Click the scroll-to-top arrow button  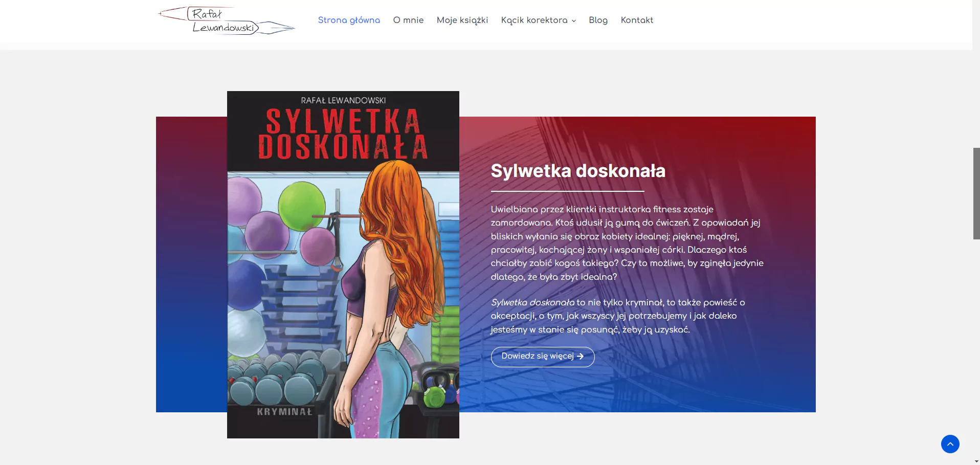click(x=950, y=444)
